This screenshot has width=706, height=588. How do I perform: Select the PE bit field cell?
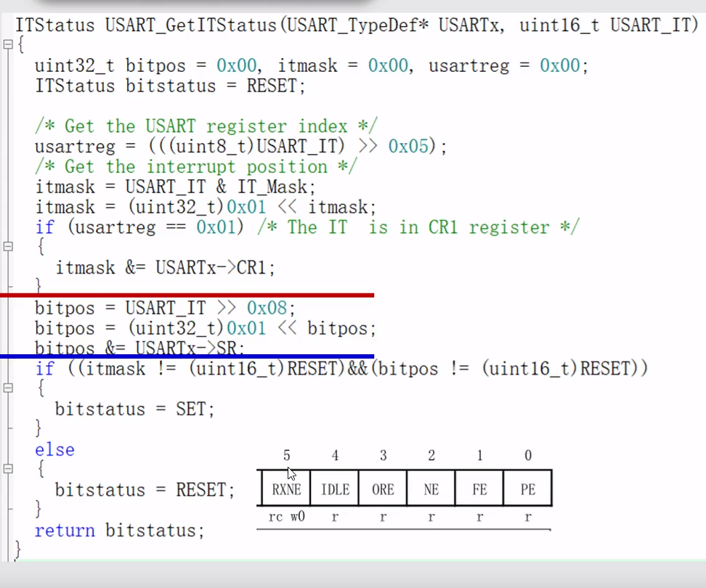527,489
